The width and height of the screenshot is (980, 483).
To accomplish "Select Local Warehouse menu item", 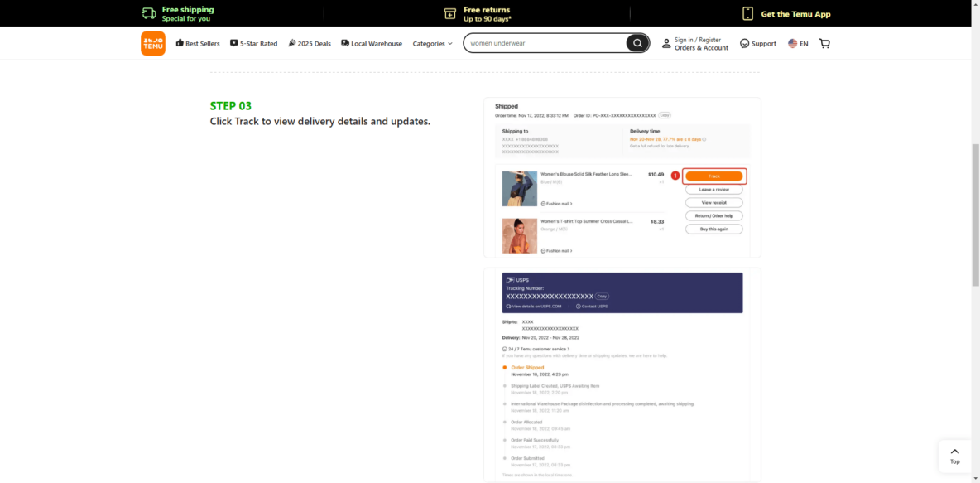I will click(371, 43).
